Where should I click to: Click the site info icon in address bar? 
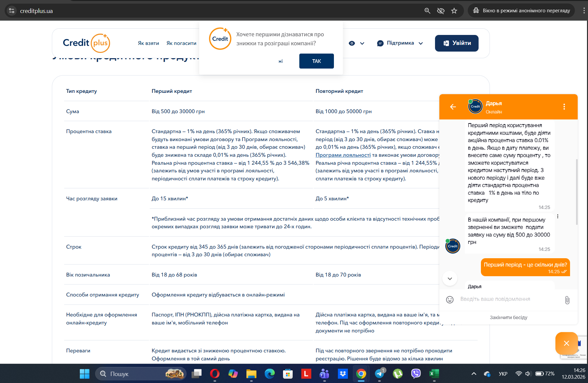click(12, 11)
